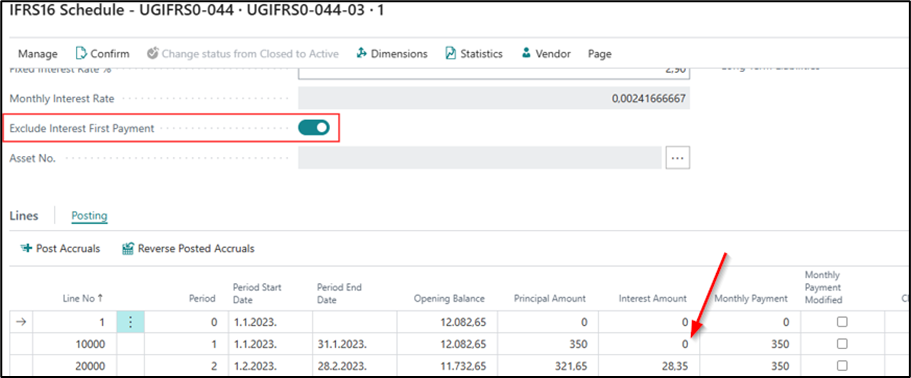Click Interest Amount 28,35 cell
Viewport: 911px width, 378px height.
coord(648,366)
